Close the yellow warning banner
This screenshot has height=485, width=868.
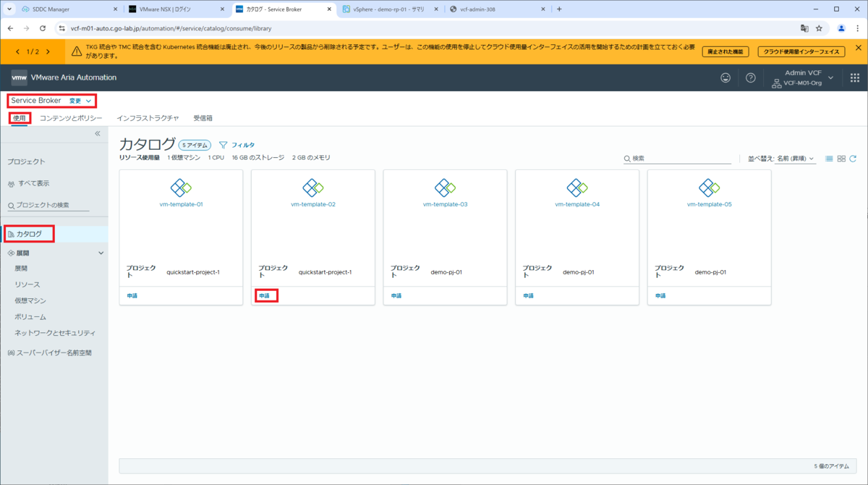tap(858, 48)
